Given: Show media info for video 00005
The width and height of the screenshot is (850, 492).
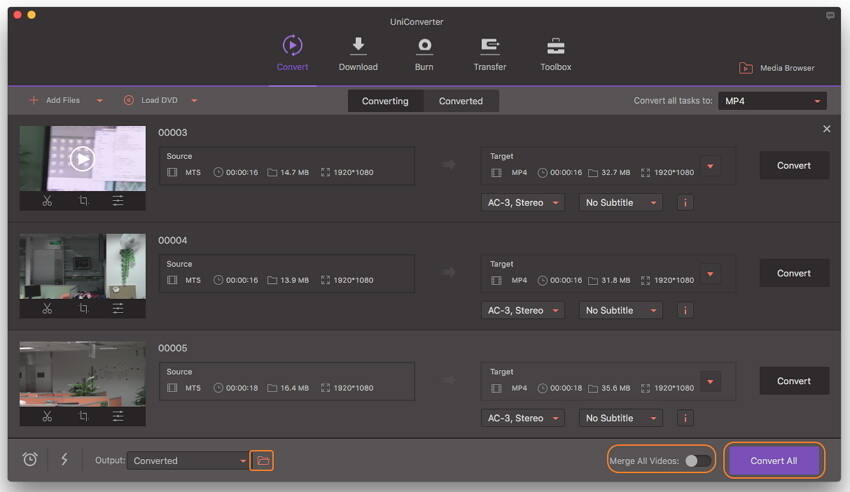Looking at the screenshot, I should pos(685,418).
